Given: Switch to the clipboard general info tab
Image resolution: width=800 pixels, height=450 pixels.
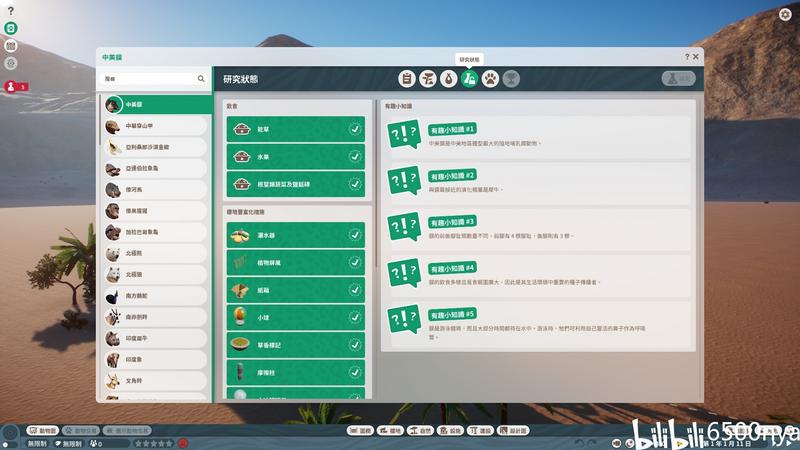Looking at the screenshot, I should point(407,79).
